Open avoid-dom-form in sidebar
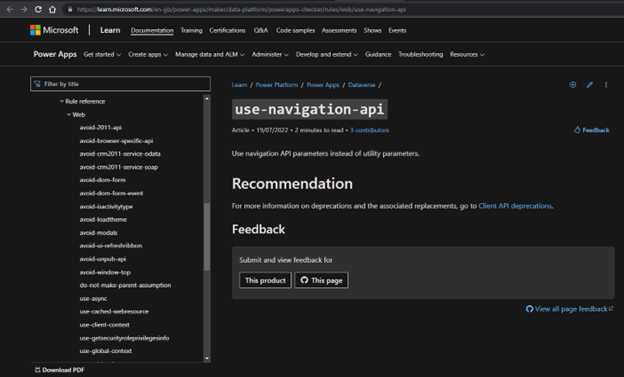Image resolution: width=624 pixels, height=377 pixels. pos(102,180)
